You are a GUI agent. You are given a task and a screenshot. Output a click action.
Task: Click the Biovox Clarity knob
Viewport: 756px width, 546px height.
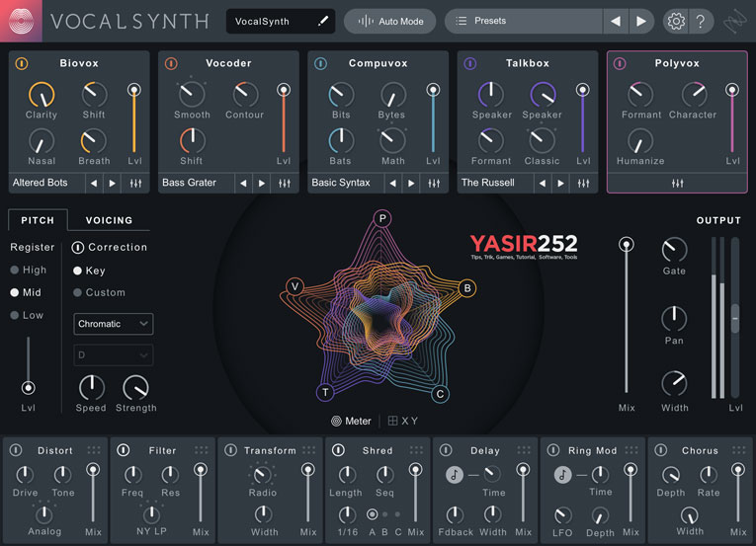pyautogui.click(x=42, y=95)
